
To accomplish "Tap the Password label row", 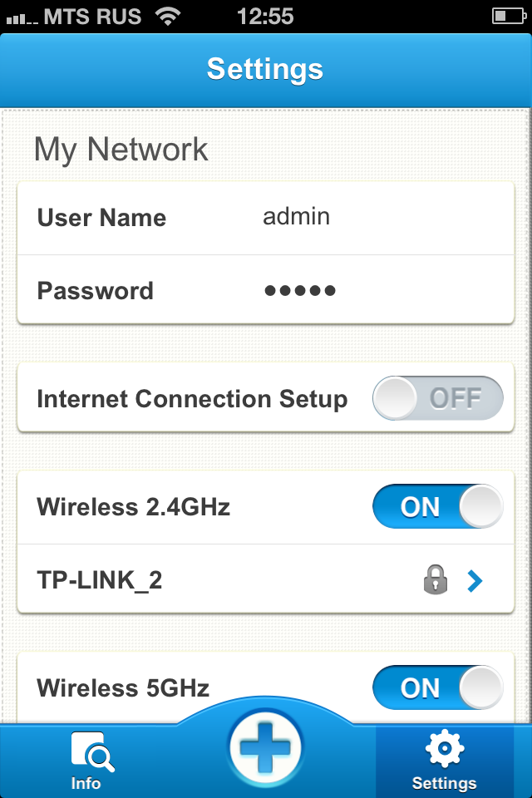I will [x=96, y=291].
